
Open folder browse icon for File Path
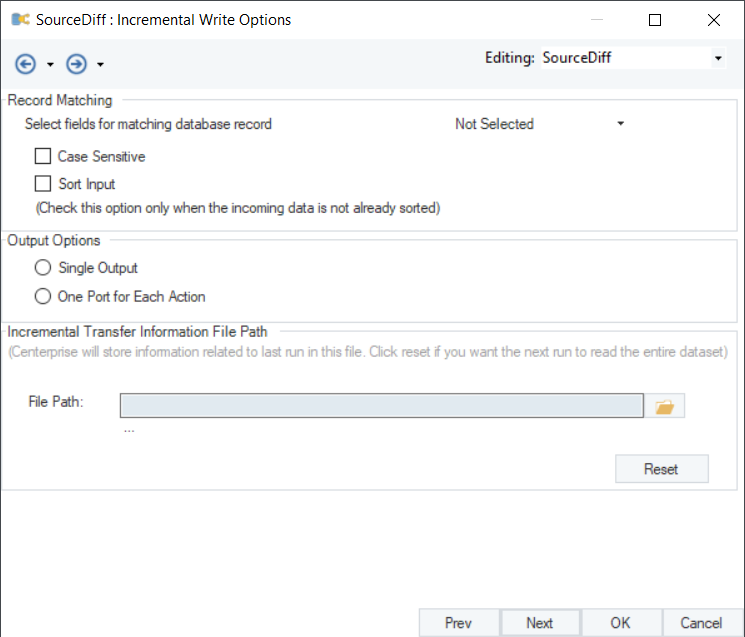tap(664, 406)
